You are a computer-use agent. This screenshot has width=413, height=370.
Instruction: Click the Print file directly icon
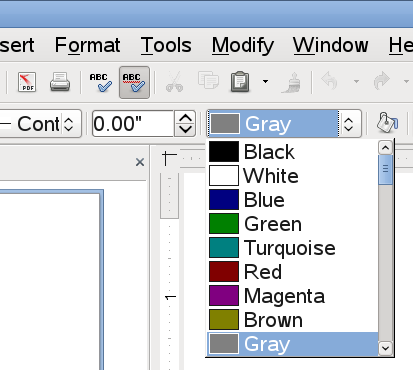[x=60, y=82]
